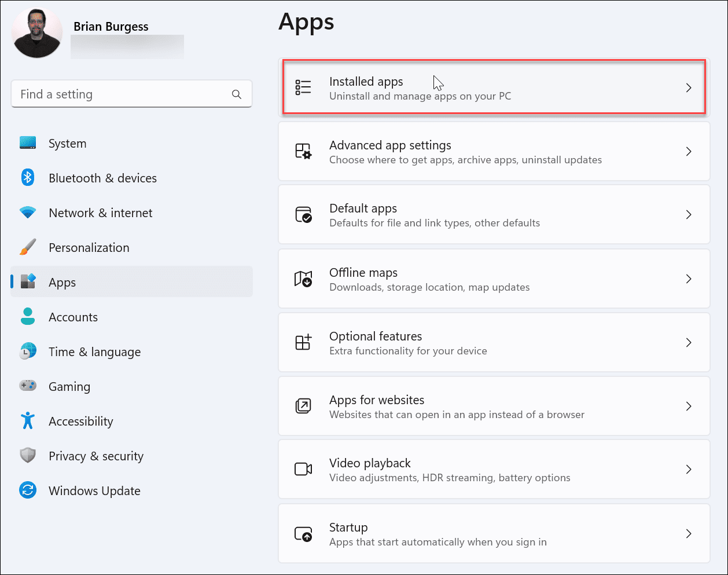Open Accounts settings
This screenshot has width=728, height=575.
[x=73, y=317]
